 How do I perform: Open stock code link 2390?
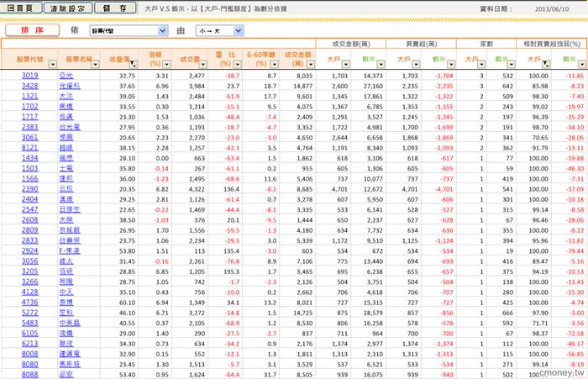[30, 189]
